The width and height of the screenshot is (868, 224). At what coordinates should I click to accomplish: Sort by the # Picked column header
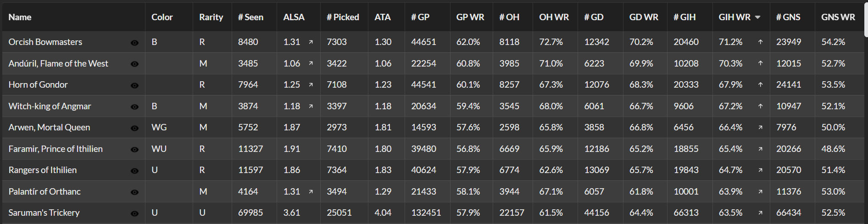pos(343,17)
